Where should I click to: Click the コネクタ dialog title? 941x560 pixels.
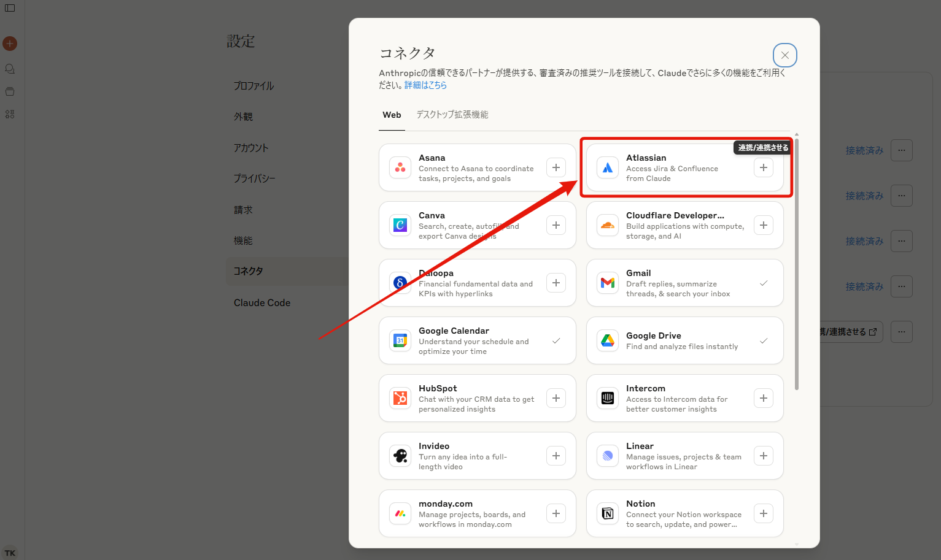408,53
